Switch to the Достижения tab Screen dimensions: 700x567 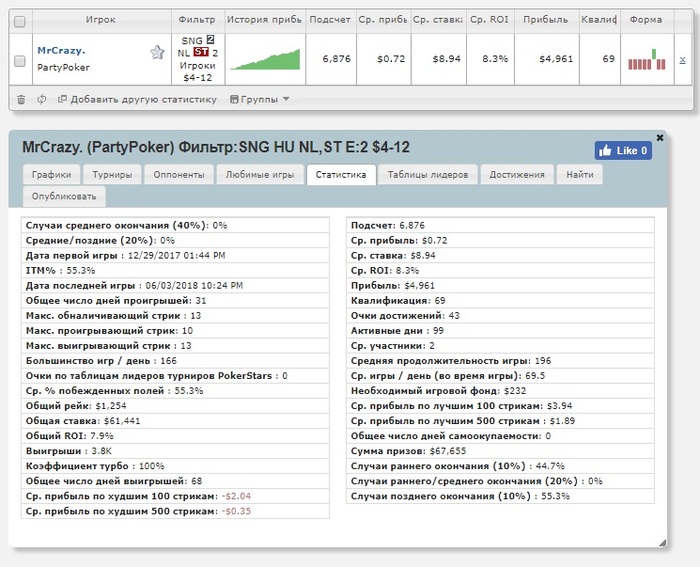pyautogui.click(x=517, y=175)
